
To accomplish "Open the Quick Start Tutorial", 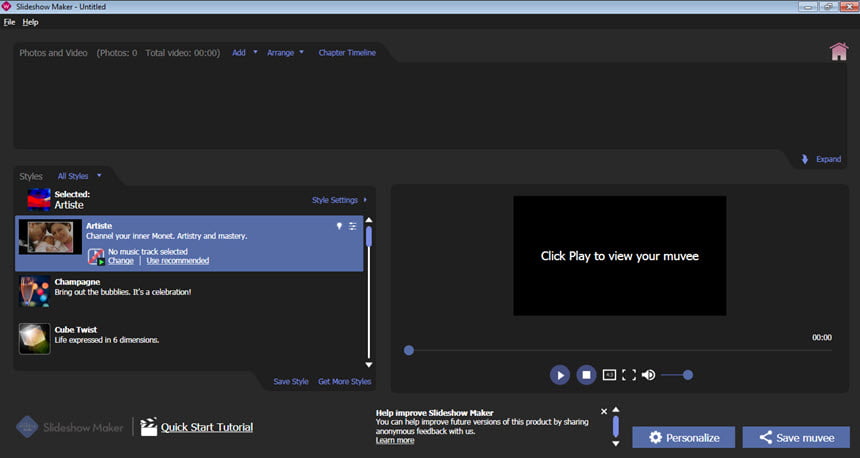I will (207, 427).
